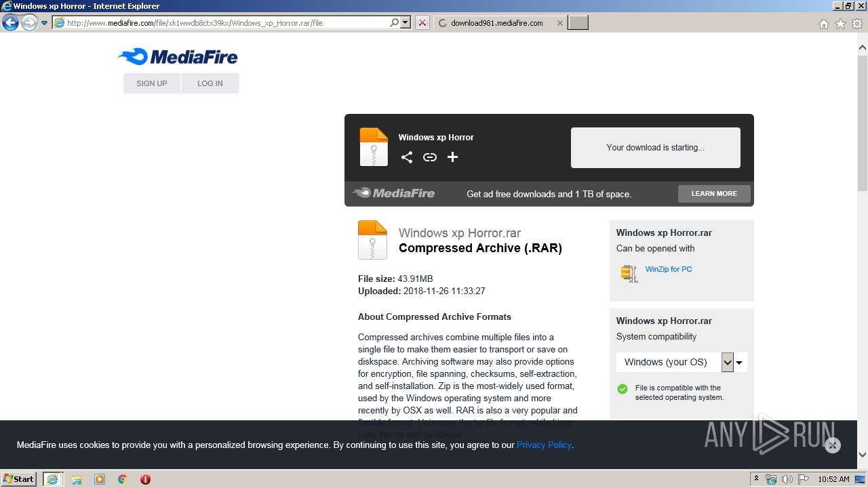This screenshot has width=868, height=488.
Task: Open the recent pages dropdown arrow
Action: [x=44, y=23]
